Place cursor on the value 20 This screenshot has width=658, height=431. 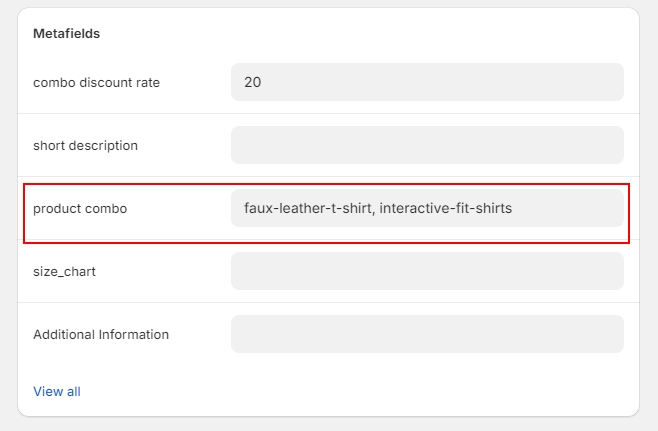point(253,82)
